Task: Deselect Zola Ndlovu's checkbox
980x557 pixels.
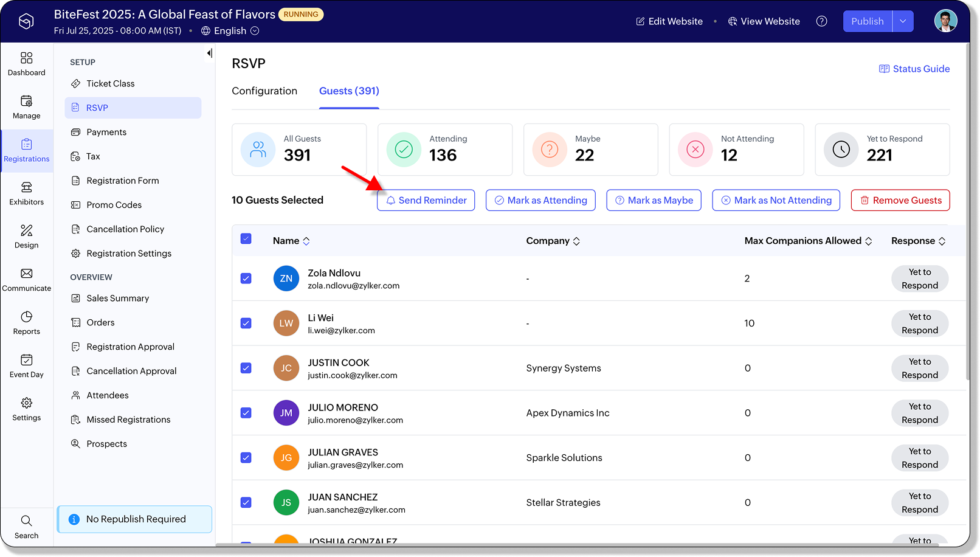Action: tap(246, 278)
